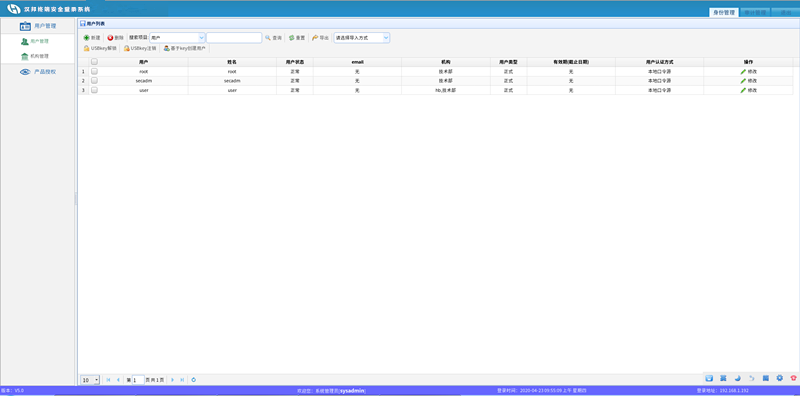The height and width of the screenshot is (396, 800).
Task: Open the 搜索项目 search field dropdown
Action: [x=177, y=38]
